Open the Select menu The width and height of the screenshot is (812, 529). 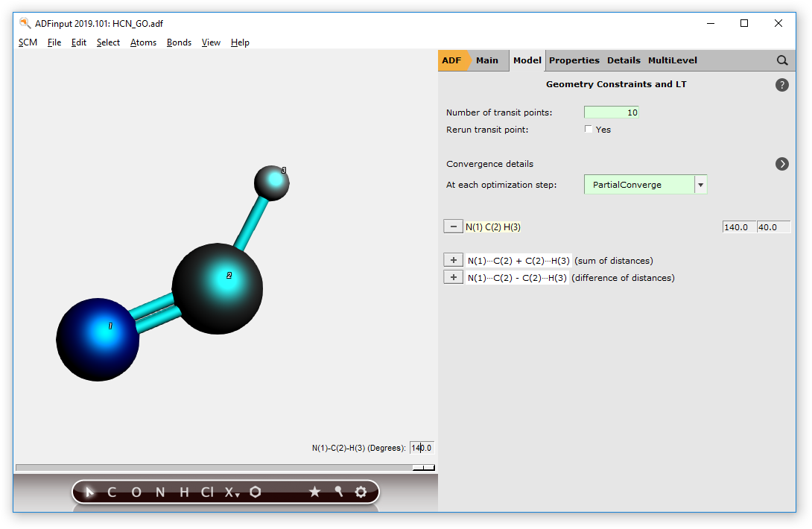pyautogui.click(x=108, y=42)
